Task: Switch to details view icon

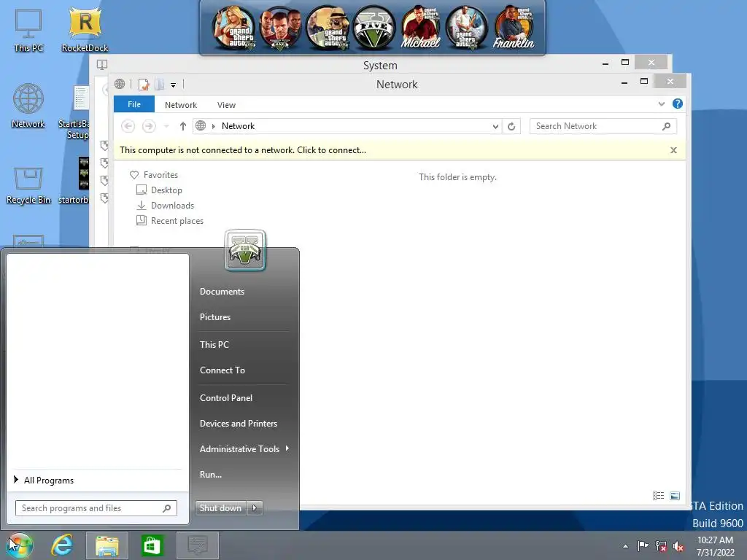Action: tap(659, 496)
